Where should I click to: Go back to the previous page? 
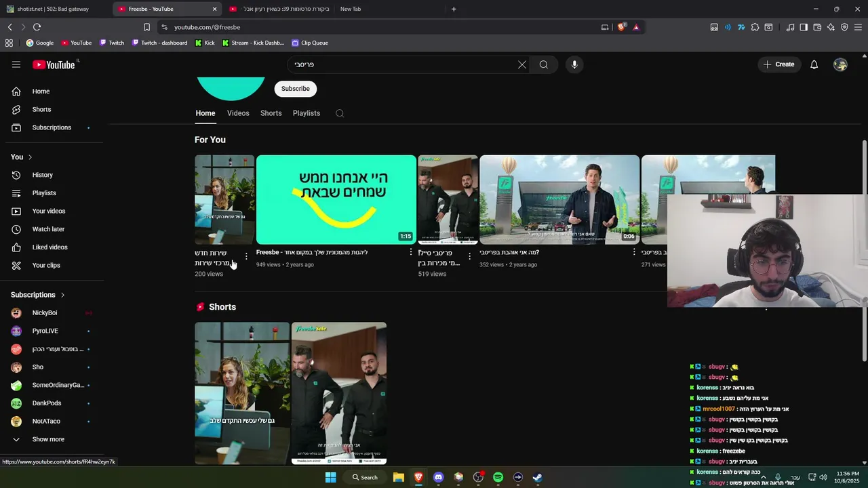(x=9, y=27)
